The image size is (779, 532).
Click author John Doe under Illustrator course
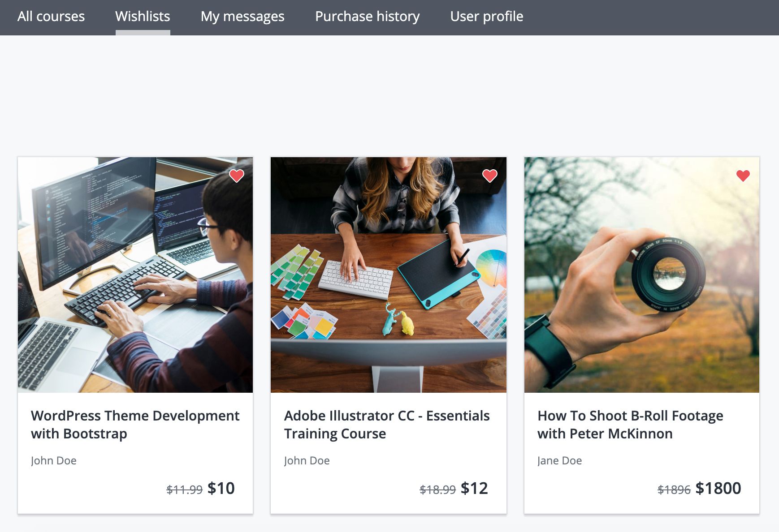[307, 460]
